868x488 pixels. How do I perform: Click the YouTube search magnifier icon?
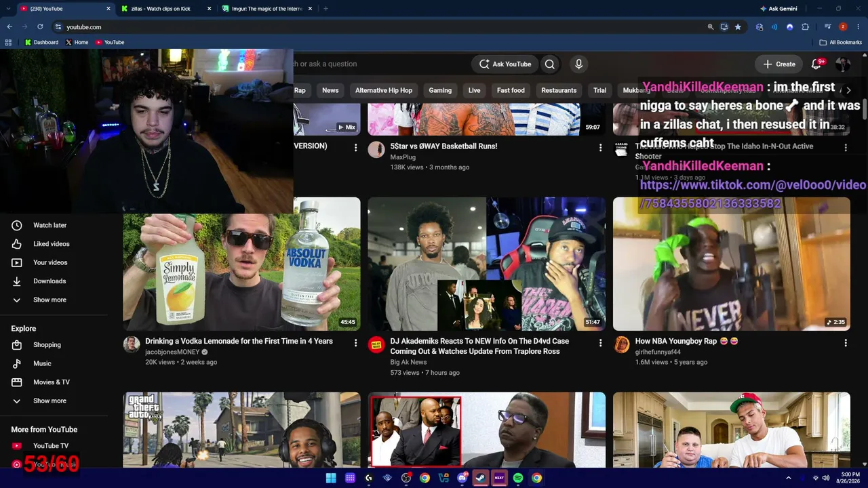tap(550, 64)
